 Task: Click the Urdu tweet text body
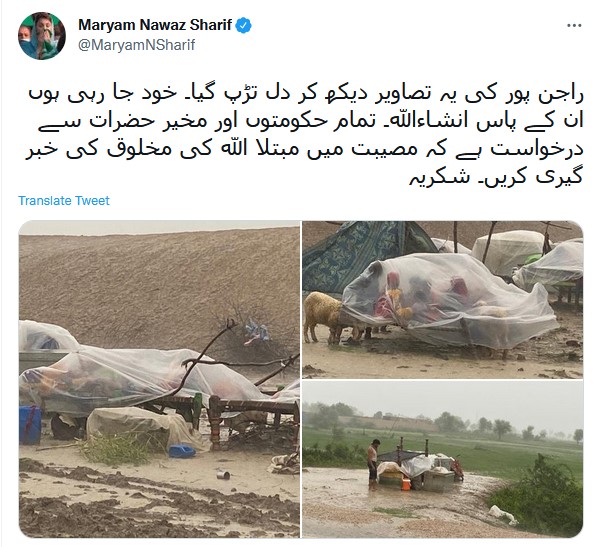coord(304,137)
